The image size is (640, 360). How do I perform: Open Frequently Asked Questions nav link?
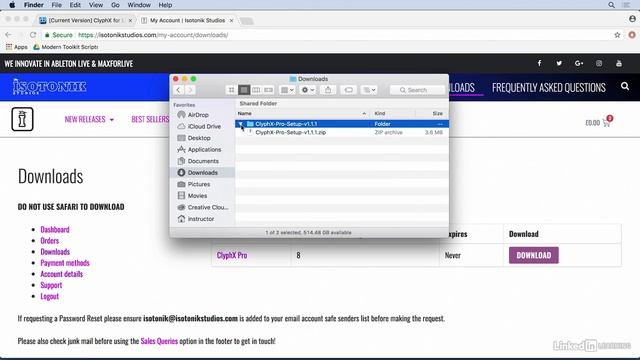coord(549,87)
